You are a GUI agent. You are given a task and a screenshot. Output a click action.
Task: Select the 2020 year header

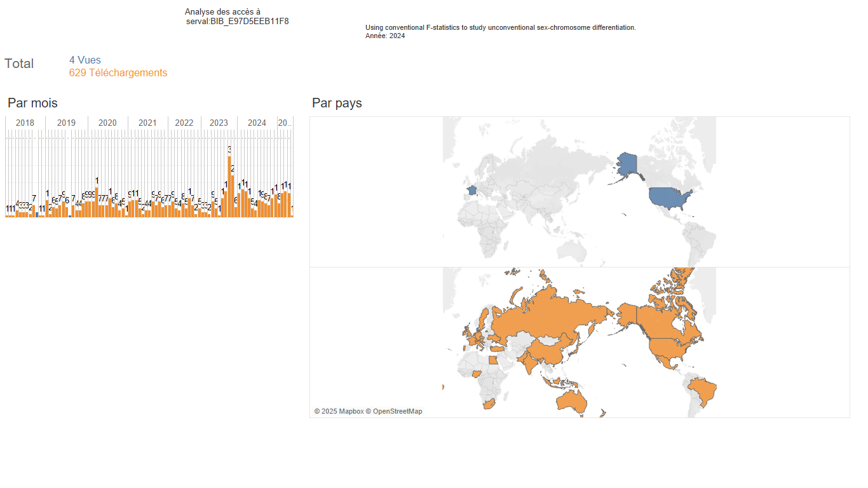[x=107, y=123]
